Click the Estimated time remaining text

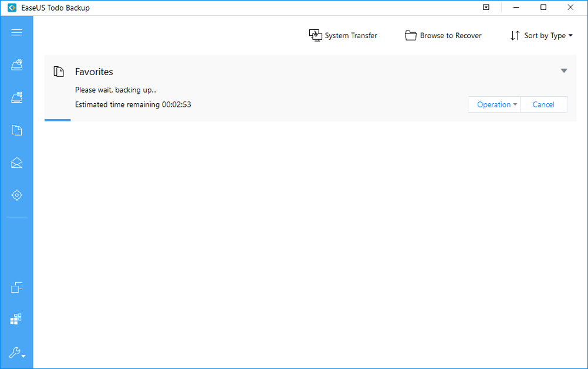pos(133,104)
